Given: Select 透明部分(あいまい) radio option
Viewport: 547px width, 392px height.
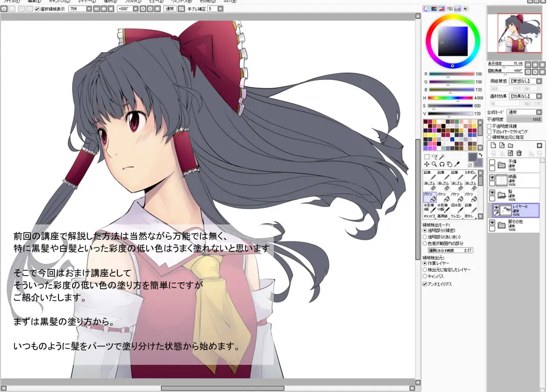Looking at the screenshot, I should pyautogui.click(x=425, y=237).
